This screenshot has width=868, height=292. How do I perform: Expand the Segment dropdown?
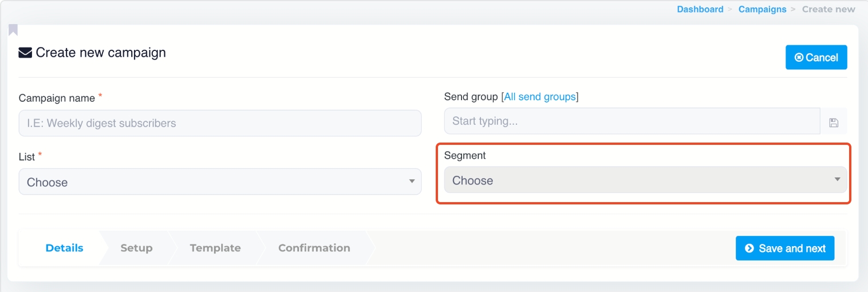(x=645, y=180)
